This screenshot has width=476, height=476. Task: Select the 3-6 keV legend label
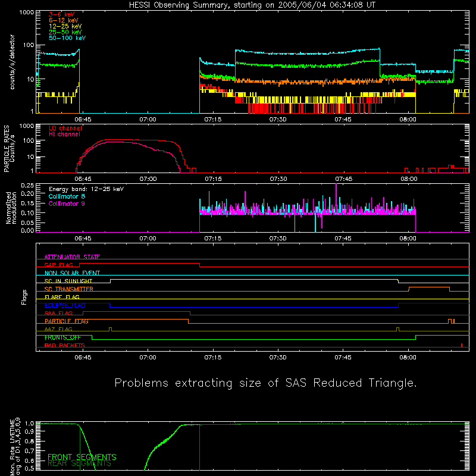(62, 14)
